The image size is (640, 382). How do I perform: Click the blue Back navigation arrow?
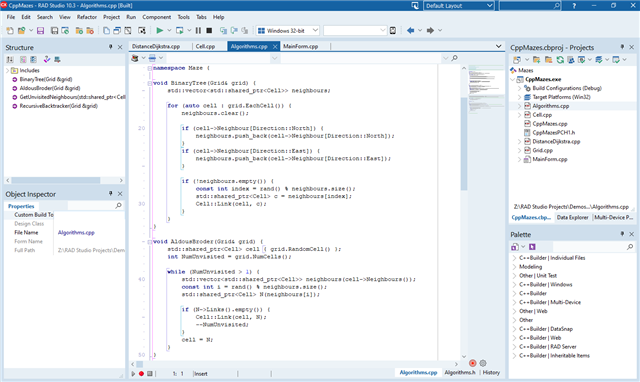point(411,30)
